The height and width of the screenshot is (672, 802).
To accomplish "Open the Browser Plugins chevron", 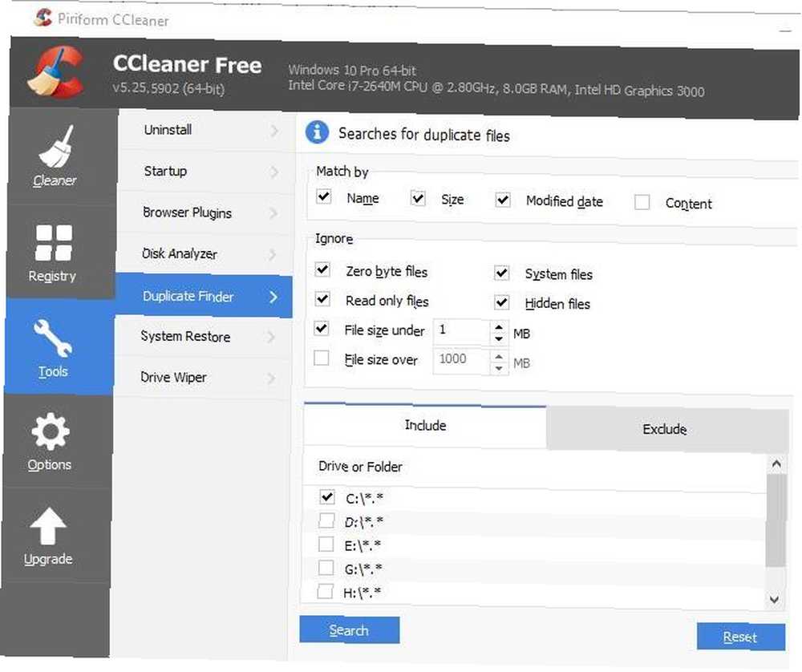I will pos(274,213).
